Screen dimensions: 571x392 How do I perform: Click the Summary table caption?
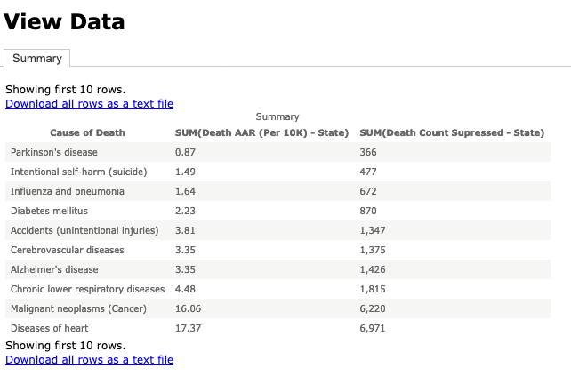tap(277, 116)
